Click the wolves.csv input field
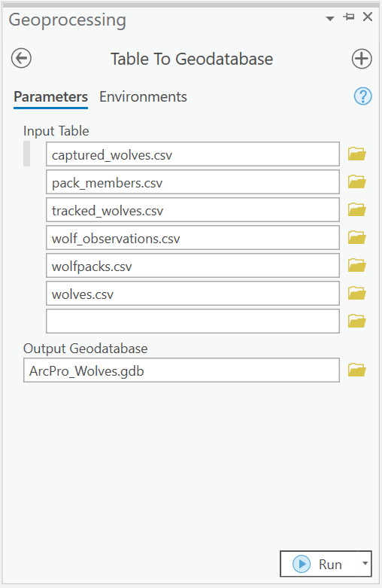The width and height of the screenshot is (382, 588). tap(193, 294)
